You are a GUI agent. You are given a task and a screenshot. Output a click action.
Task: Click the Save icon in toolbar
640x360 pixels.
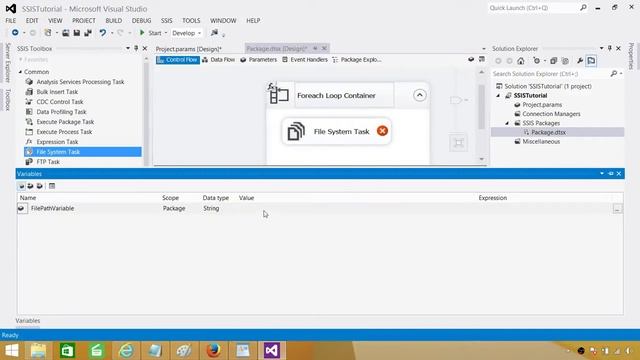point(77,33)
